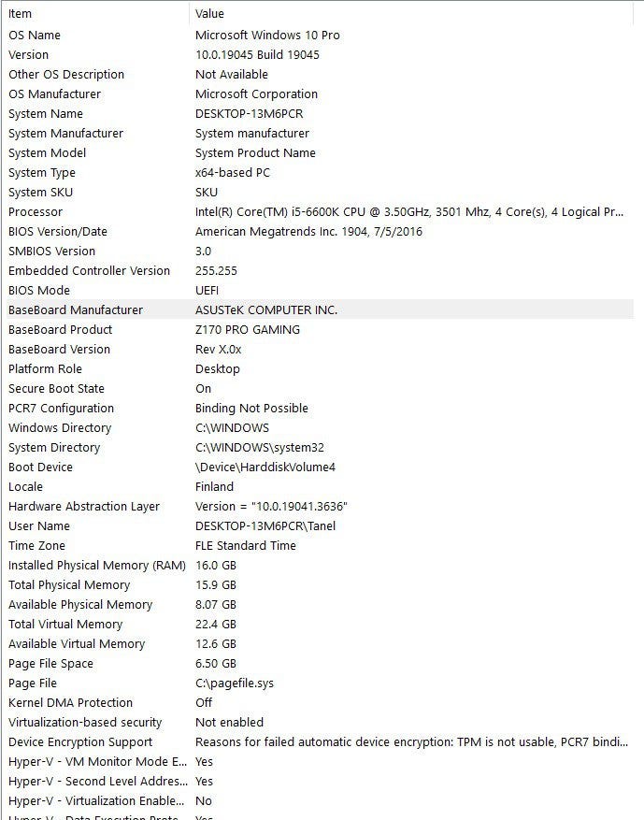The width and height of the screenshot is (644, 820).
Task: Click the value \Device\HarddiskVolume4
Action: [x=265, y=467]
